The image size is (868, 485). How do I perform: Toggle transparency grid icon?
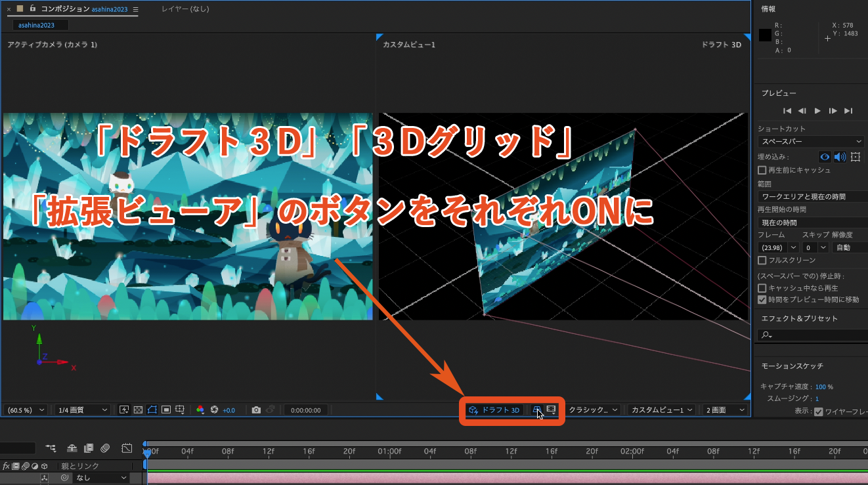pos(138,410)
